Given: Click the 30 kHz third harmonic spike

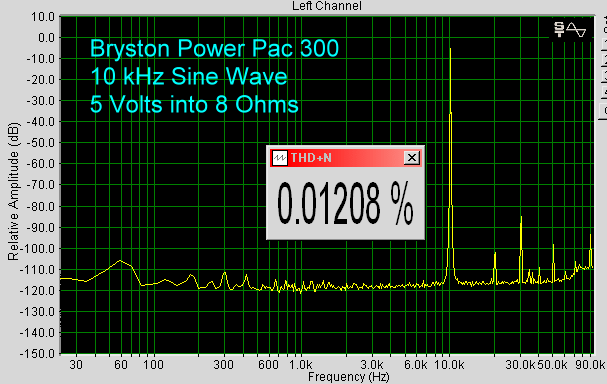Looking at the screenshot, I should click(521, 249).
